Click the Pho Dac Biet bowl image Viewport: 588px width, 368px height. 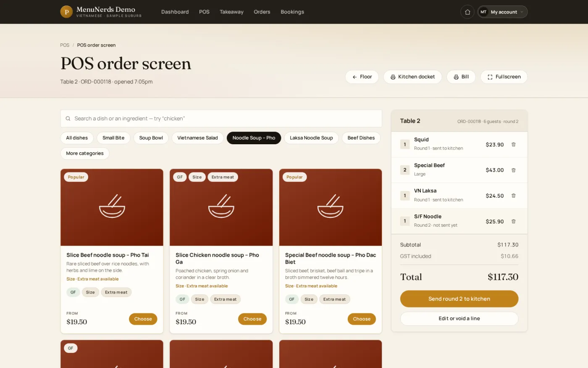[x=331, y=207]
